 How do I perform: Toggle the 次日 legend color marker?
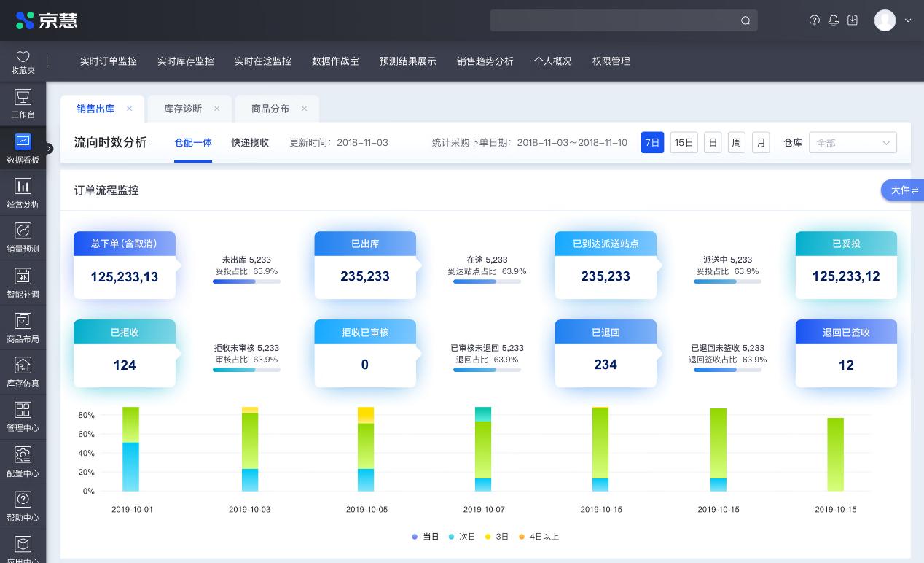click(x=451, y=537)
